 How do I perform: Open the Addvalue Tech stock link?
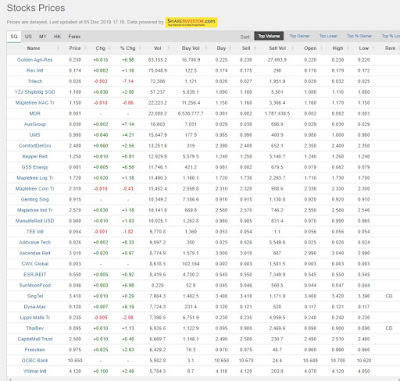pos(35,242)
